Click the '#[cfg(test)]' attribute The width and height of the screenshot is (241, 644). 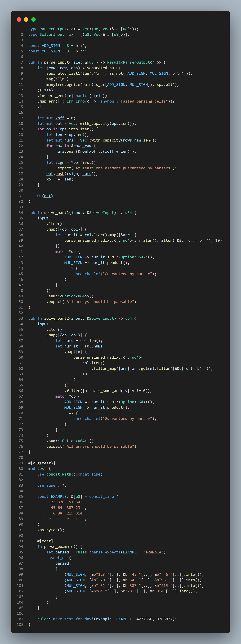tap(42, 463)
